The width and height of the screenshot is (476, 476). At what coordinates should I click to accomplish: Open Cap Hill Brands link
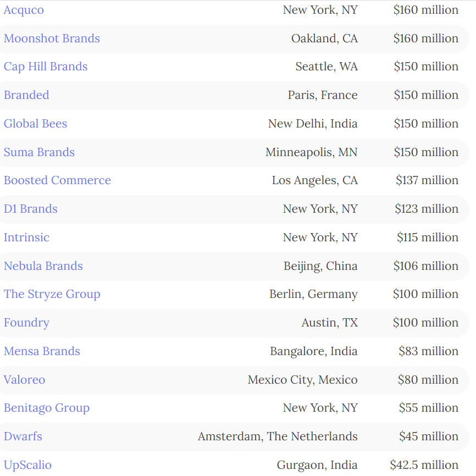tap(46, 67)
